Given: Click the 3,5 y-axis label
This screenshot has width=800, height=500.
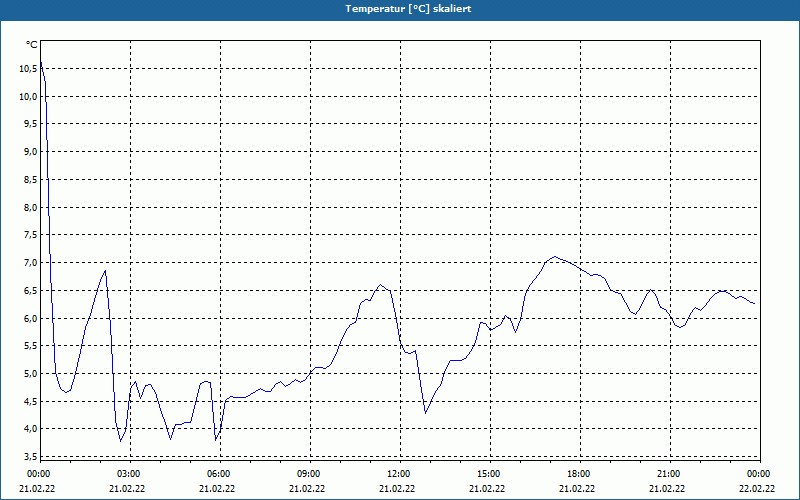Looking at the screenshot, I should [30, 456].
